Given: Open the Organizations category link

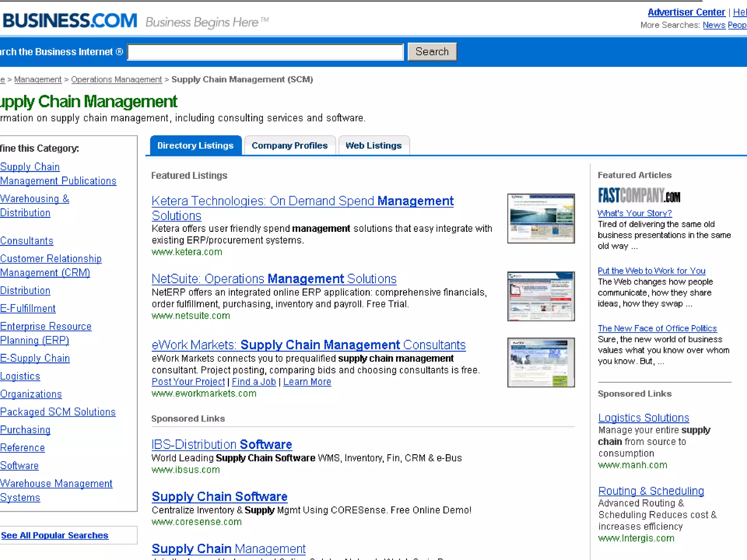Looking at the screenshot, I should click(31, 394).
